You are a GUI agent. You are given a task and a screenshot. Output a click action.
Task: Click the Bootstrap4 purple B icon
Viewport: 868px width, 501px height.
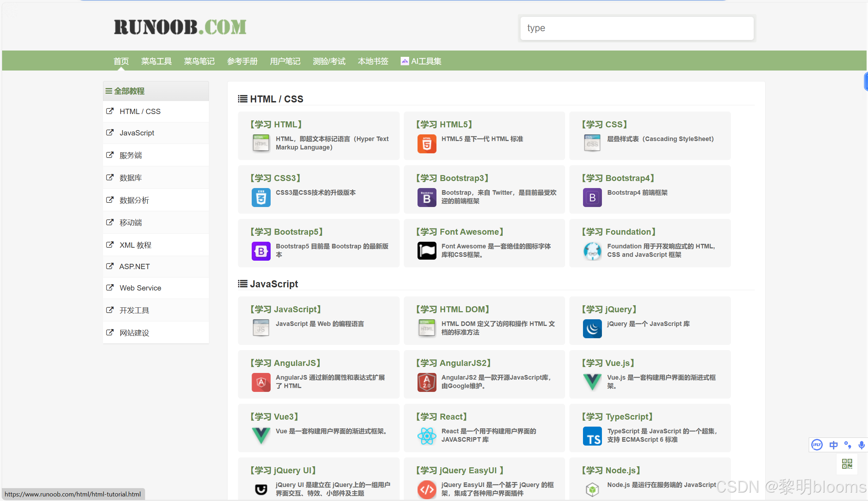[x=592, y=197]
